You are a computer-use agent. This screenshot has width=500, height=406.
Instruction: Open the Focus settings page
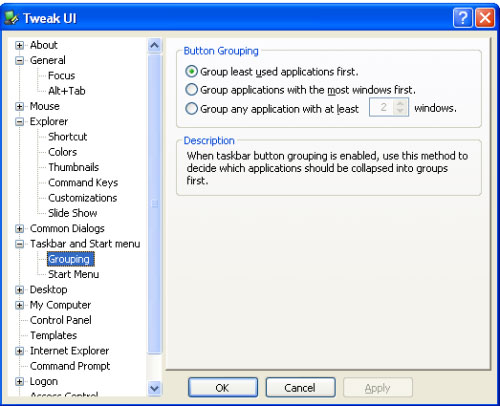click(62, 76)
